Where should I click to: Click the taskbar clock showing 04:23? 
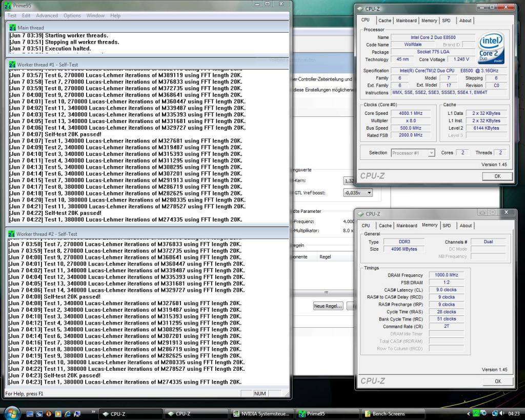(x=514, y=414)
